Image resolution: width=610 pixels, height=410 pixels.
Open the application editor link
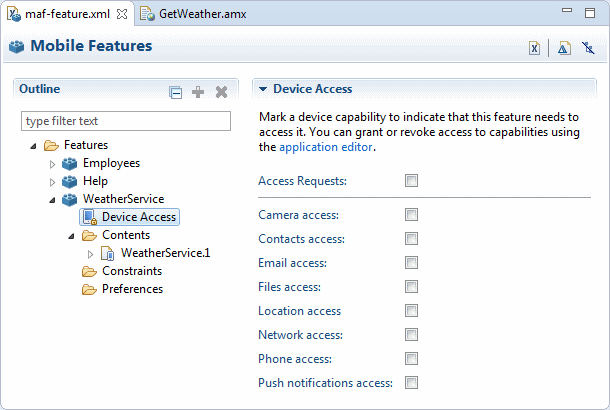click(x=326, y=147)
